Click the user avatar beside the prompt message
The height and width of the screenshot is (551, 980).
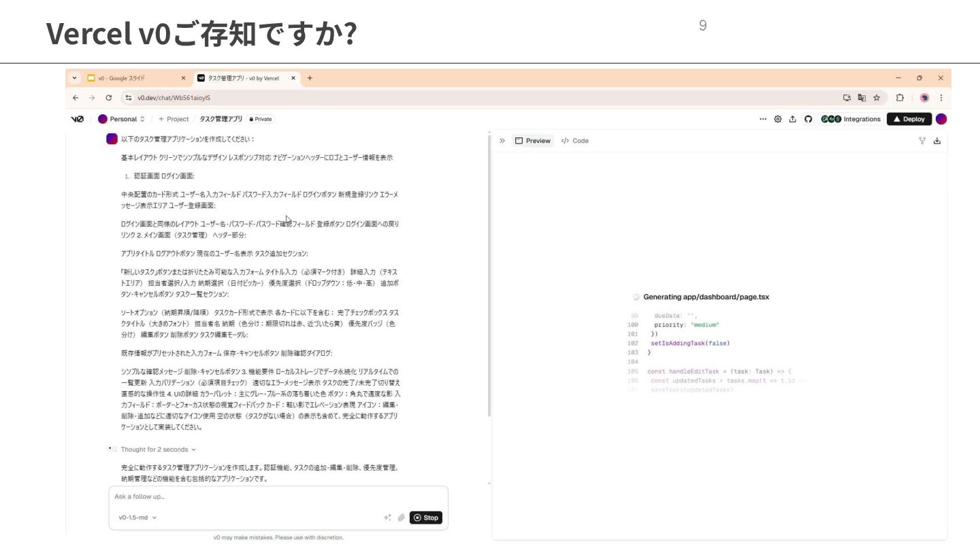(112, 139)
